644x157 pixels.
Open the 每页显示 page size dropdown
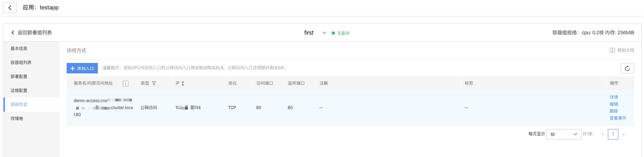(564, 134)
